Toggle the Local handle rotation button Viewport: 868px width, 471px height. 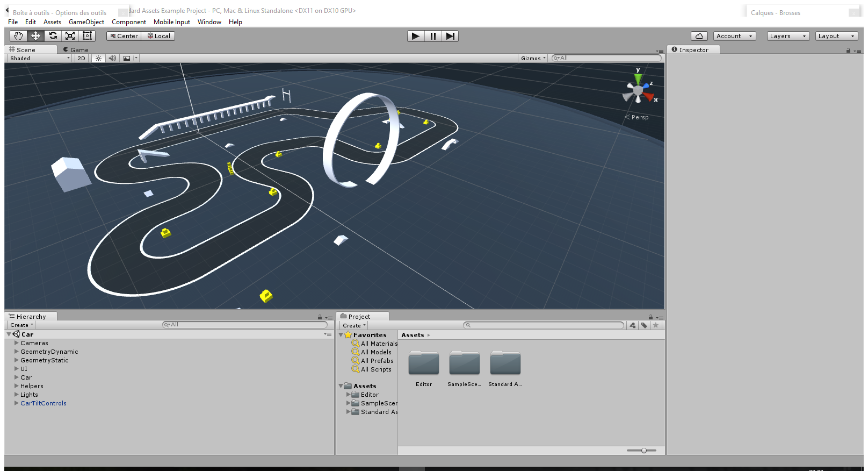coord(158,36)
